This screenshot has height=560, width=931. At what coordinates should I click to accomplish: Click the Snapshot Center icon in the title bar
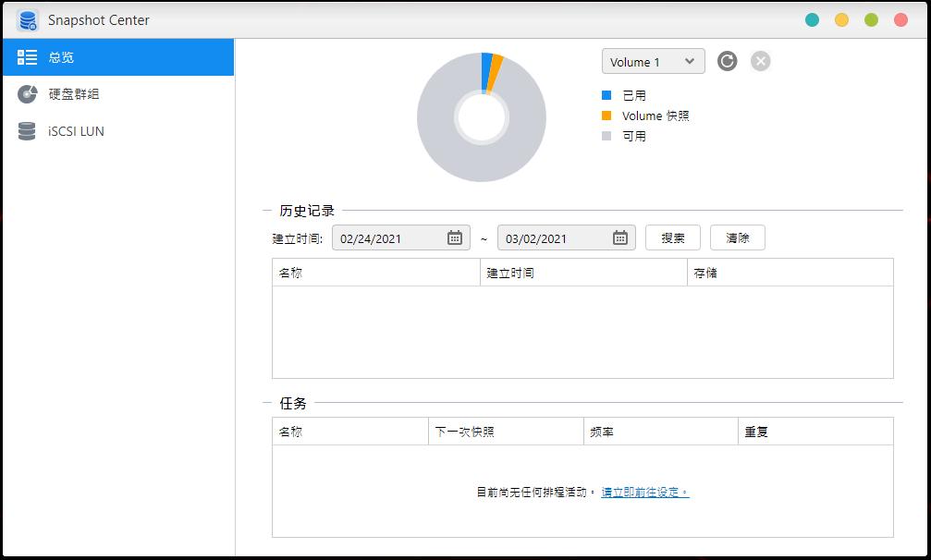tap(27, 18)
